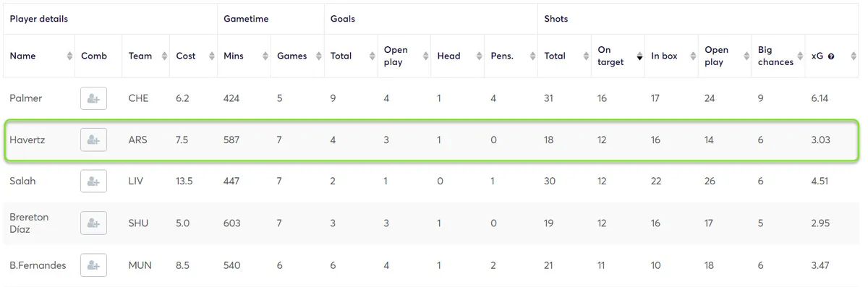Add Palmer to comparison
This screenshot has width=868, height=287.
pos(93,98)
